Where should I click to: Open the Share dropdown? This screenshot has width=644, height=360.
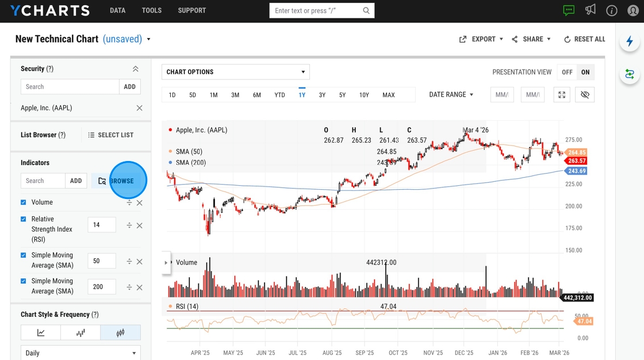[x=531, y=40]
